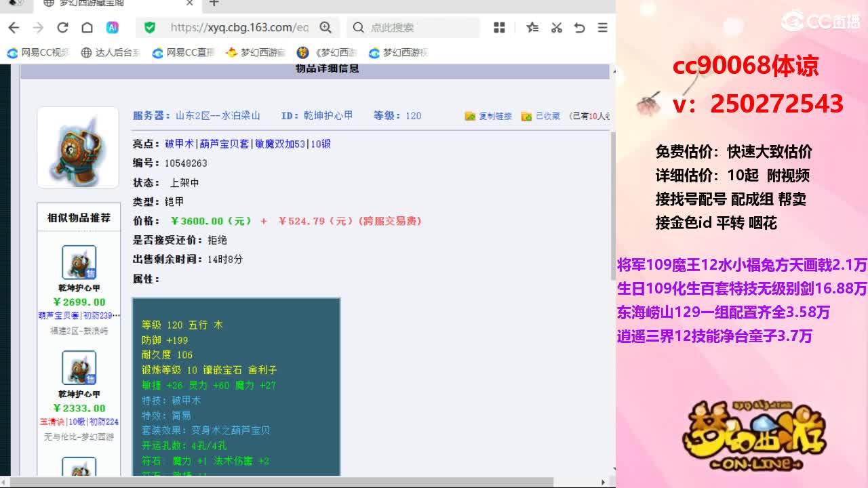Click the 复制链接 copy link button
The height and width of the screenshot is (488, 868).
[488, 117]
